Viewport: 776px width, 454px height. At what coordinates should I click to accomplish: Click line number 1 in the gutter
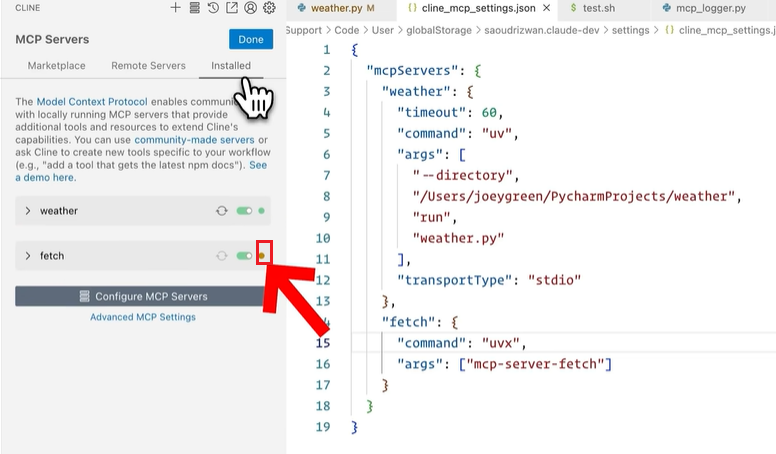click(326, 50)
